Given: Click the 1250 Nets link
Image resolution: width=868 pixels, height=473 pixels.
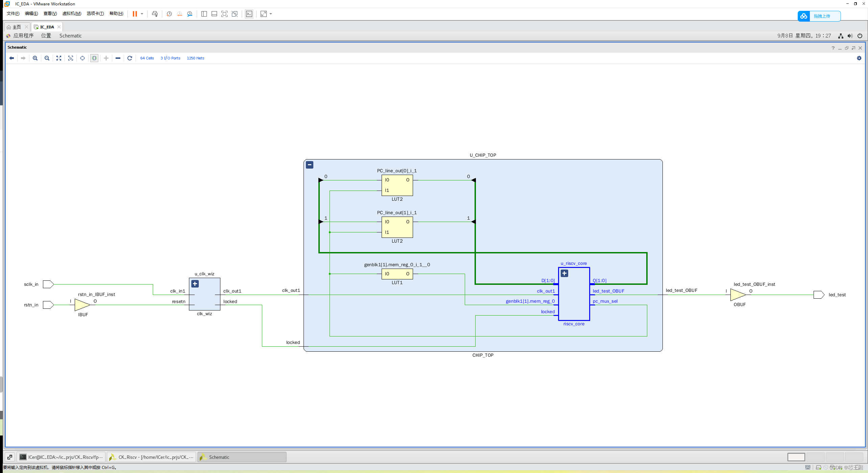Looking at the screenshot, I should click(x=195, y=58).
